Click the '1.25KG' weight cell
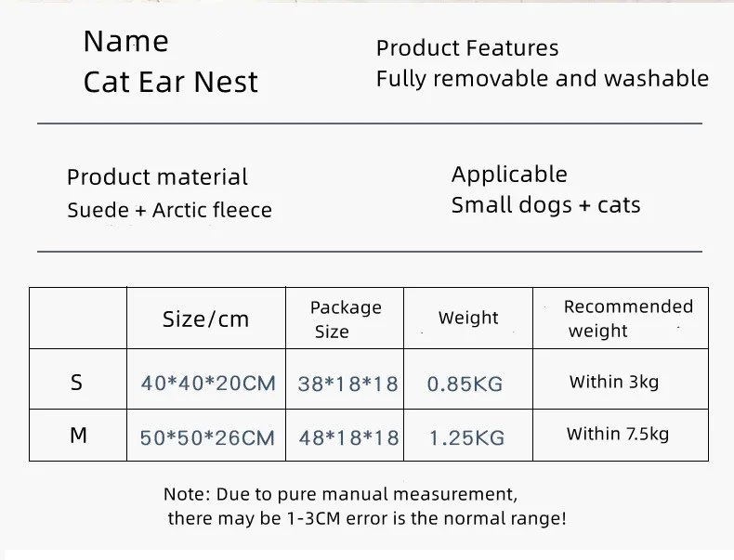 click(466, 437)
